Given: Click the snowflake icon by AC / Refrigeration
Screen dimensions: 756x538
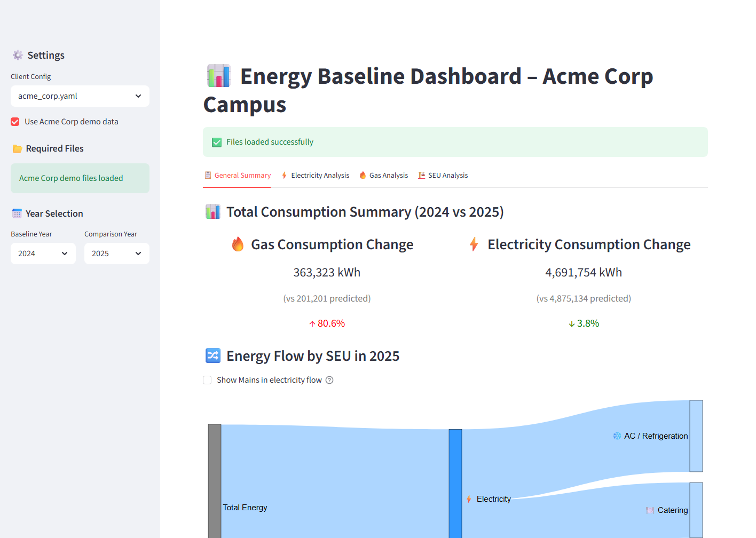Looking at the screenshot, I should [x=617, y=436].
